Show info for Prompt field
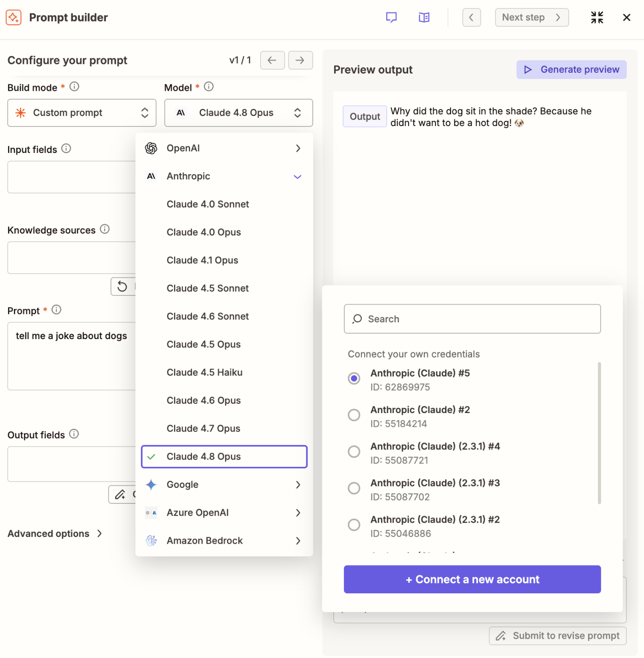 (56, 310)
